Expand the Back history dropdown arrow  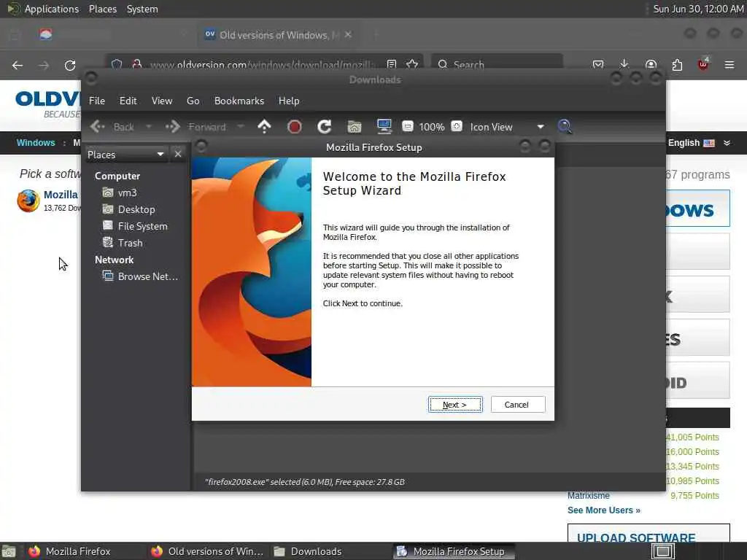pos(149,127)
